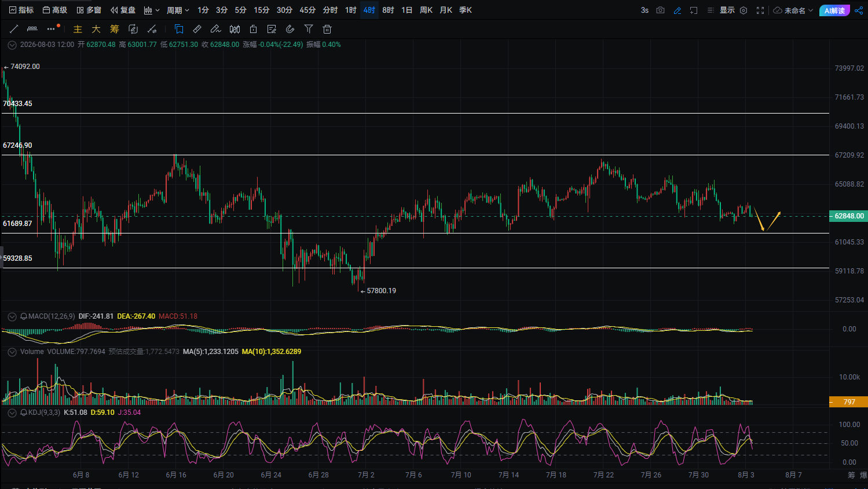
Task: Click the 67246.90 horizontal price line
Action: click(x=415, y=155)
